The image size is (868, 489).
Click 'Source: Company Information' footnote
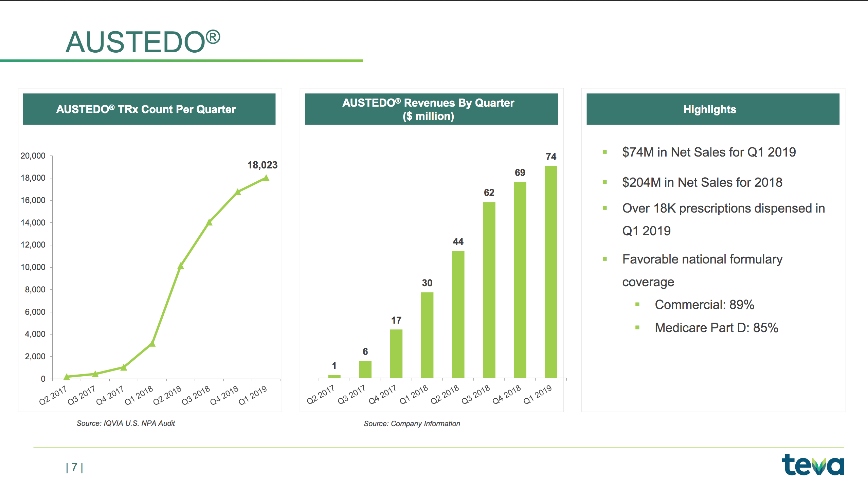[412, 423]
